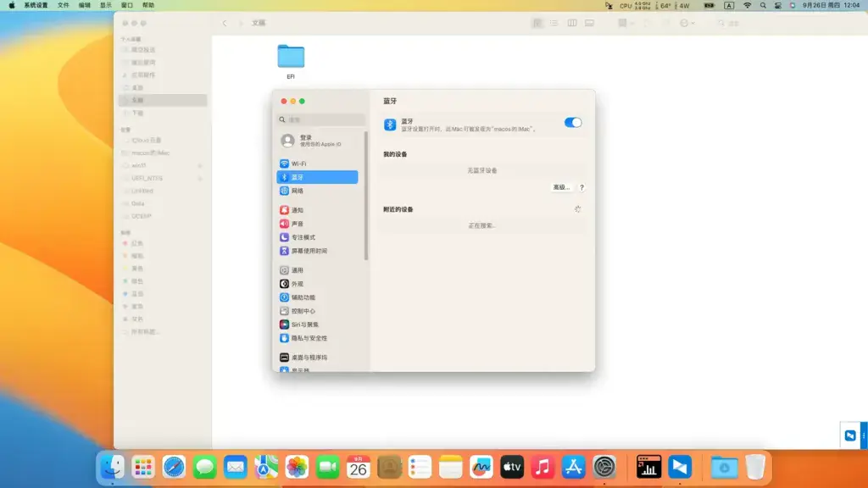Click the settings sidebar scrollbar

click(366, 196)
